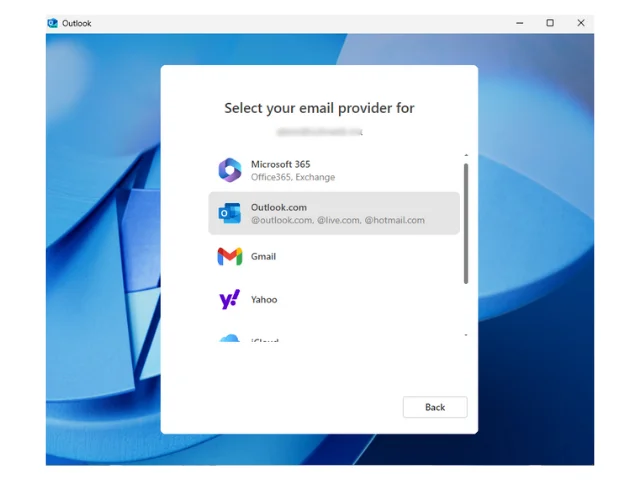Choose the Outlook.com provider label
Viewport: 640px width, 480px height.
point(279,207)
